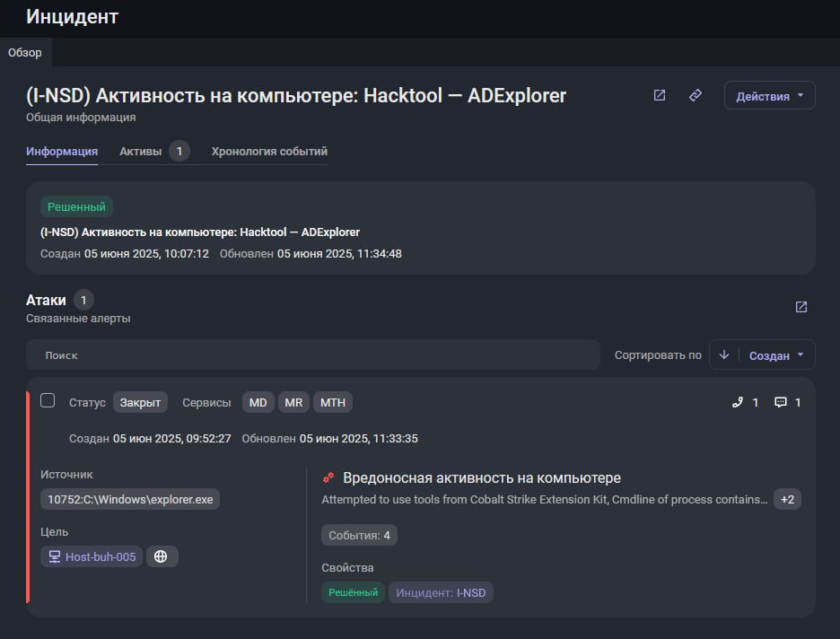Click the Инцидент: I-NSD property tag
Screen dimensions: 840x639
click(441, 592)
